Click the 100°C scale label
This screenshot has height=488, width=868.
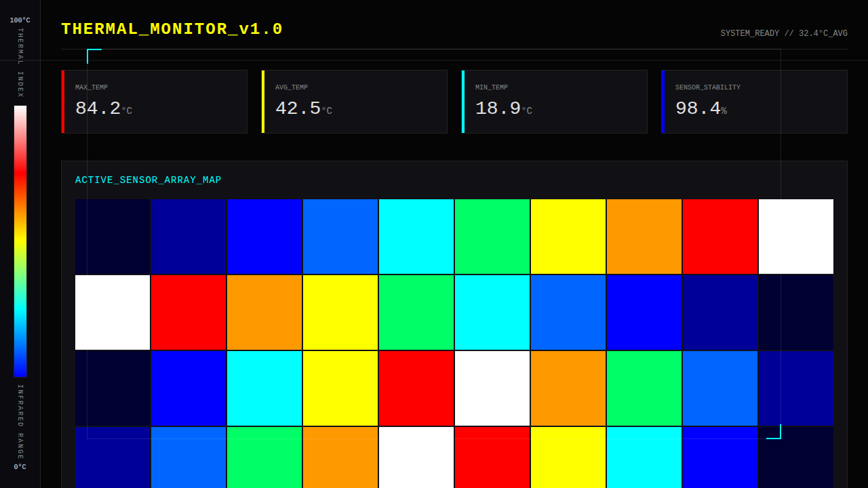point(20,20)
